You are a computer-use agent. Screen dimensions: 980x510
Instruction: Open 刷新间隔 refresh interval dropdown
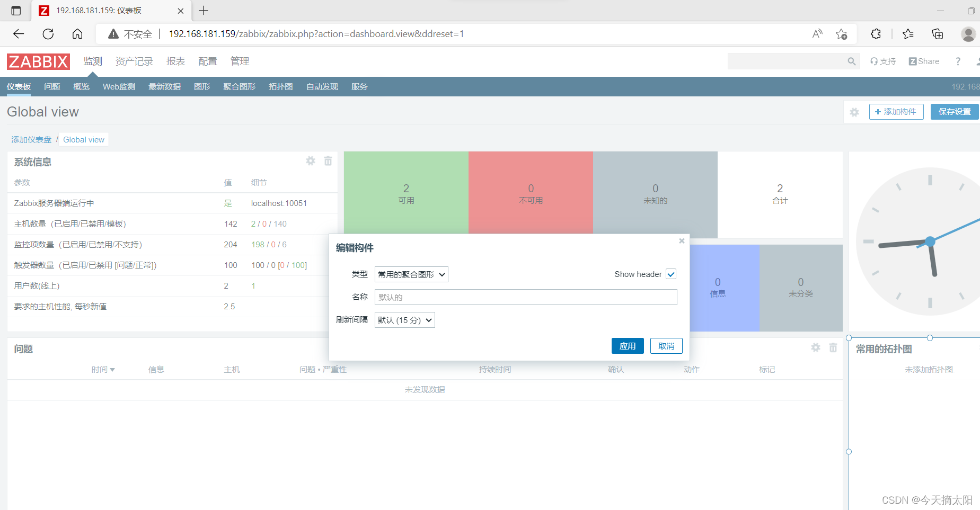coord(405,320)
